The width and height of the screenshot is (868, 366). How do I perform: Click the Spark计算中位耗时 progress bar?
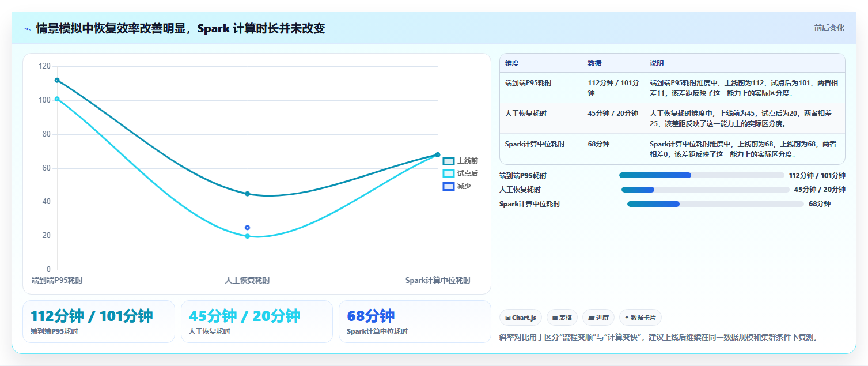click(715, 204)
